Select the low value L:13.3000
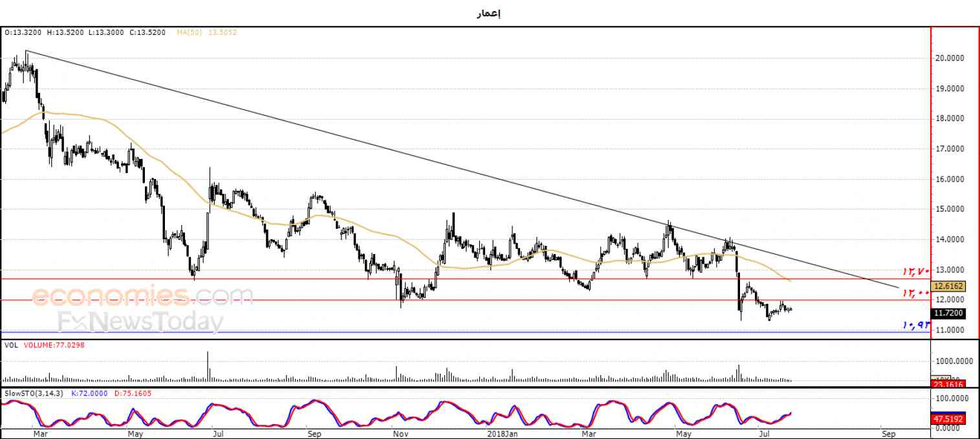The image size is (980, 439). coord(106,32)
